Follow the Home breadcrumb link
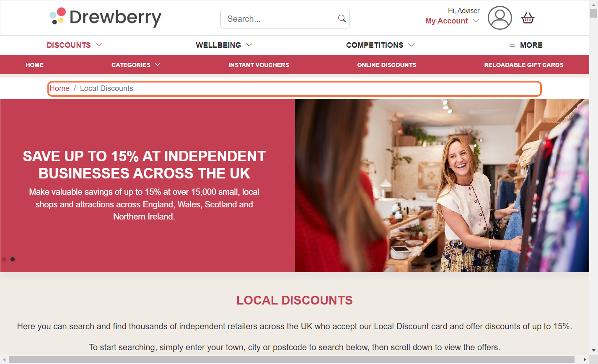This screenshot has height=364, width=598. point(60,88)
